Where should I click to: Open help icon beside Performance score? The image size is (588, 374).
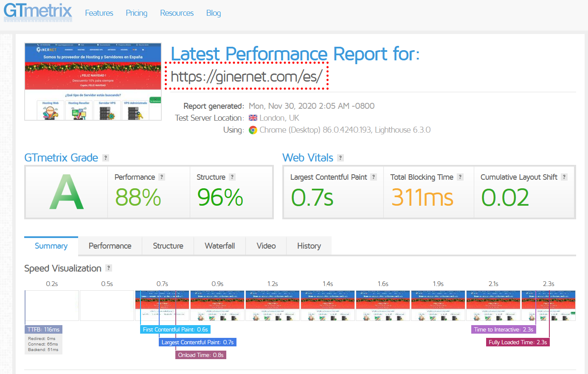[x=162, y=177]
